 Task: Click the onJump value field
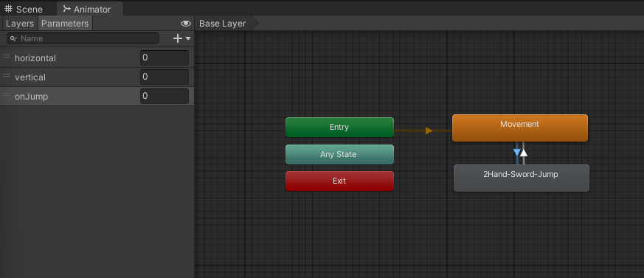click(165, 96)
